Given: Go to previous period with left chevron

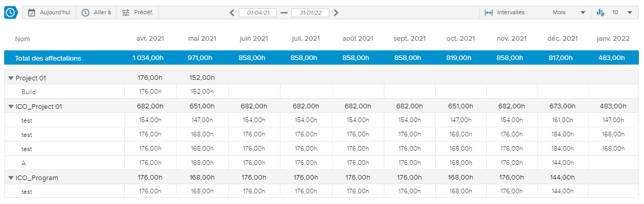Looking at the screenshot, I should click(232, 13).
